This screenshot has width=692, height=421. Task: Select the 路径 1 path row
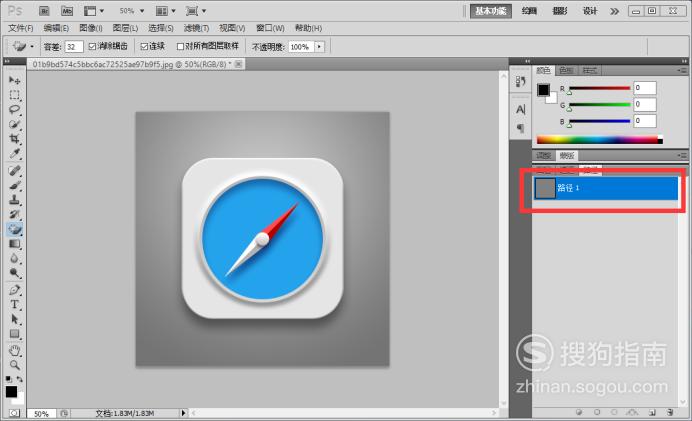pyautogui.click(x=606, y=188)
